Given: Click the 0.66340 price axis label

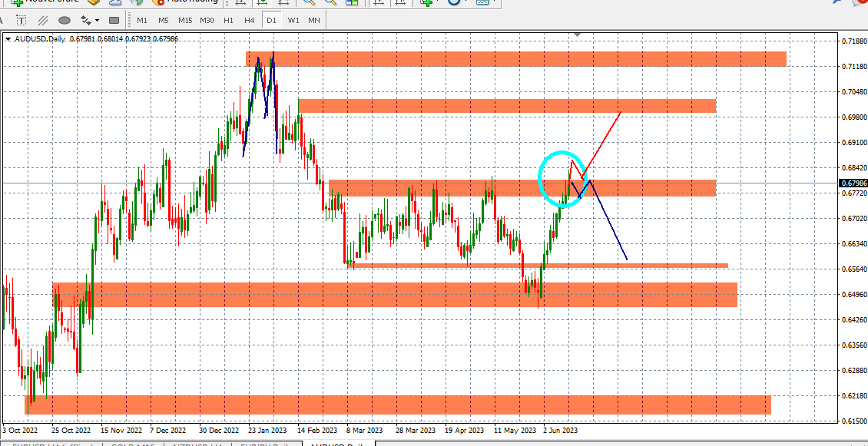Looking at the screenshot, I should click(853, 243).
